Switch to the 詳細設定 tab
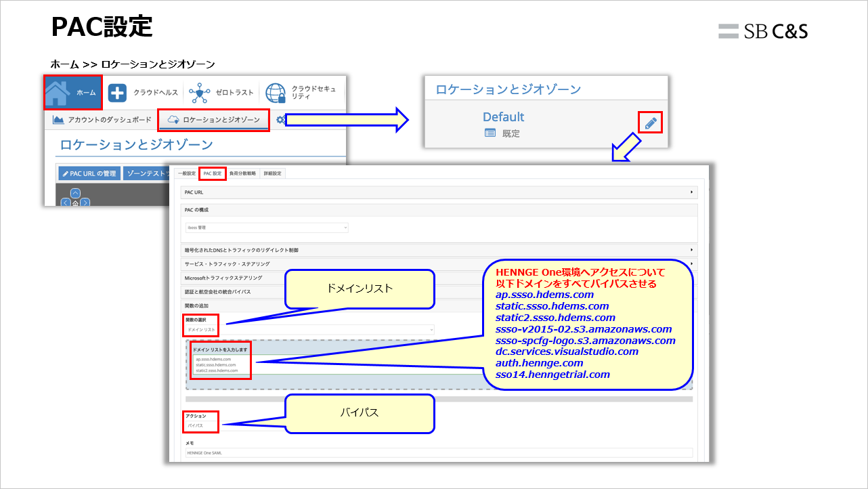The image size is (868, 489). pyautogui.click(x=273, y=173)
